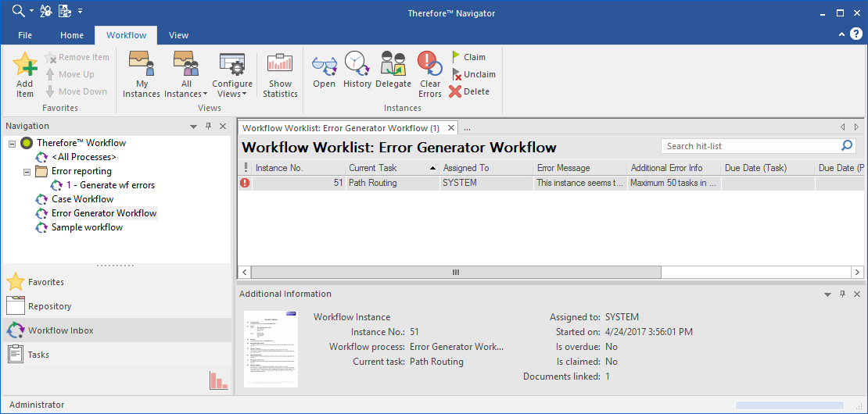Pin the Navigation panel
This screenshot has height=414, width=868.
click(x=209, y=127)
